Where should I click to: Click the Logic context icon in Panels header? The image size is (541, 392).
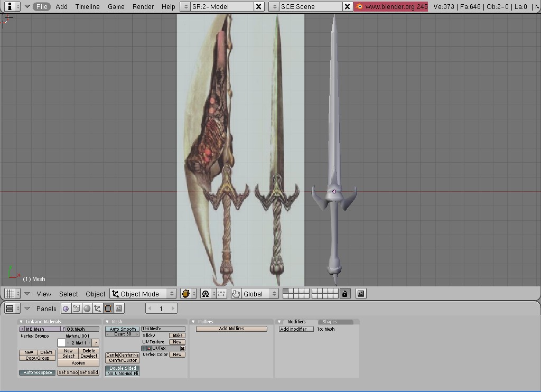tap(66, 309)
